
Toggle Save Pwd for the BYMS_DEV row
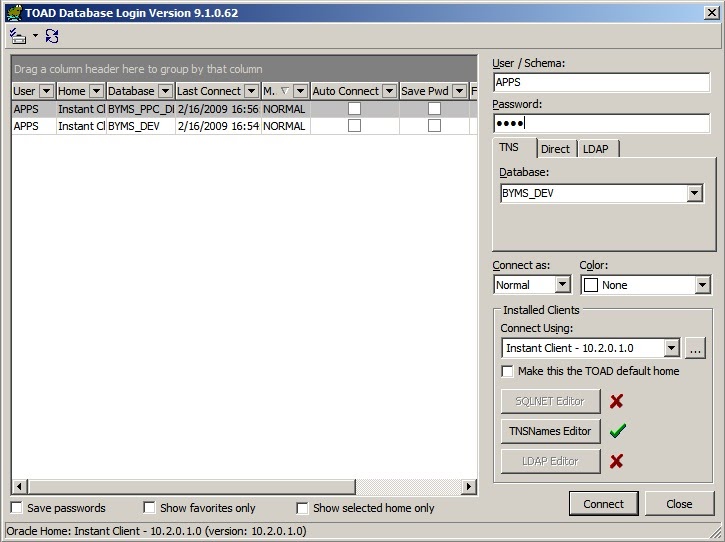[x=434, y=125]
